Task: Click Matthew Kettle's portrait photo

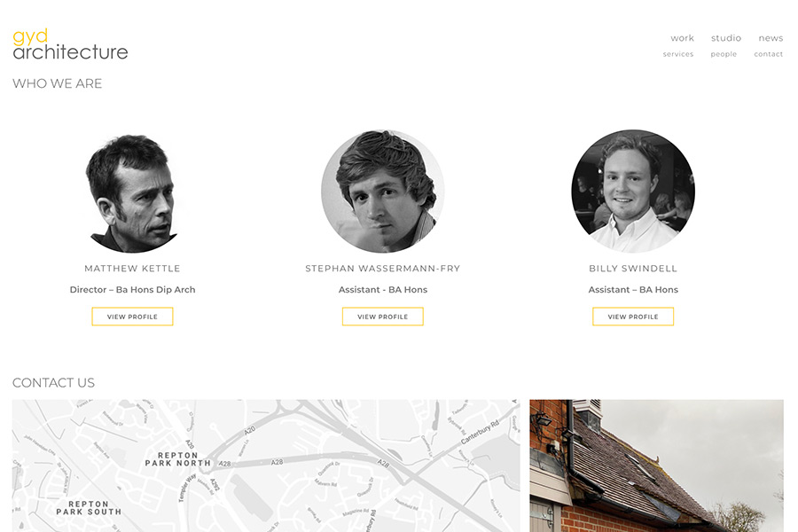Action: tap(132, 192)
